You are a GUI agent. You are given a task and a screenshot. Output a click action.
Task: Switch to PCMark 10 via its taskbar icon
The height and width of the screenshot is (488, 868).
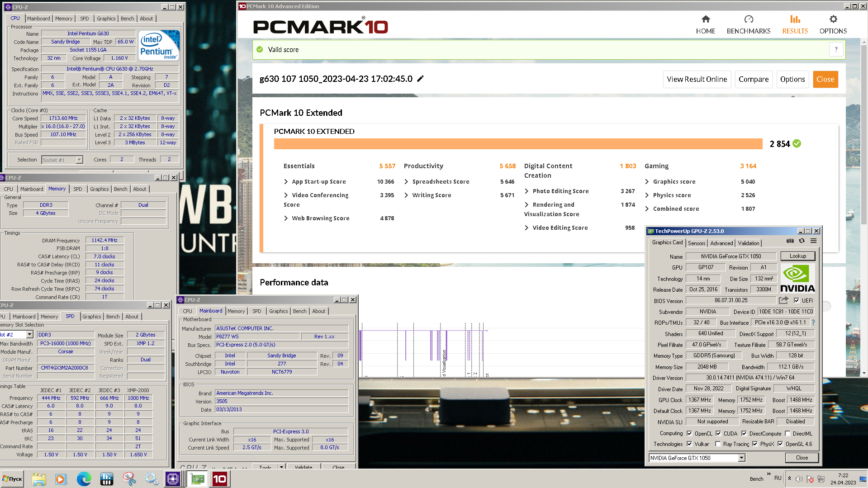tap(220, 479)
